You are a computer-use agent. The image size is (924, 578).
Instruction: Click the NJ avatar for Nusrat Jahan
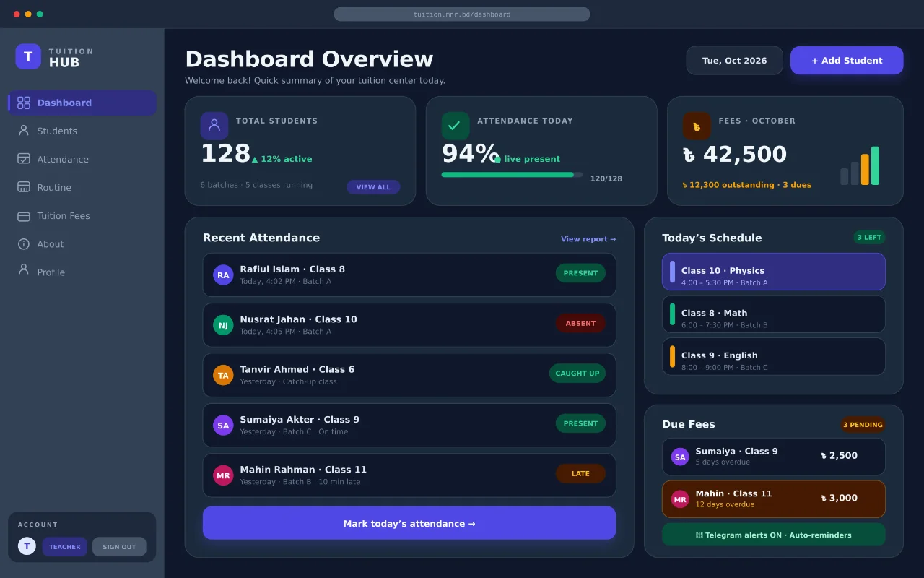[x=223, y=325]
